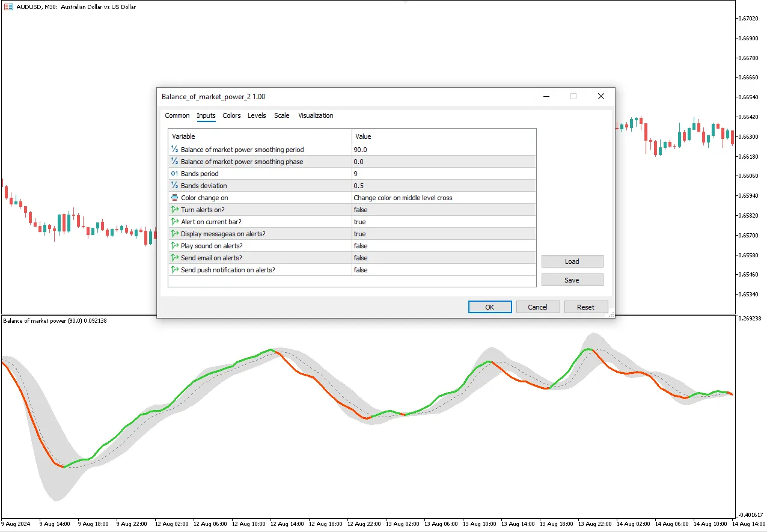Screen dimensions: 767x532
Task: Open the Change color on middle level cross dropdown
Action: coord(444,198)
